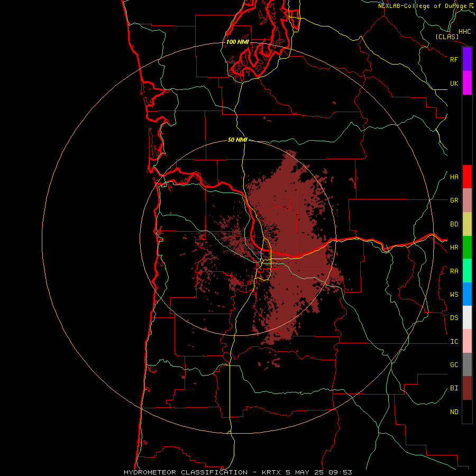Viewport: 476px width, 476px height.
Task: Click the ND legend label
Action: [454, 412]
